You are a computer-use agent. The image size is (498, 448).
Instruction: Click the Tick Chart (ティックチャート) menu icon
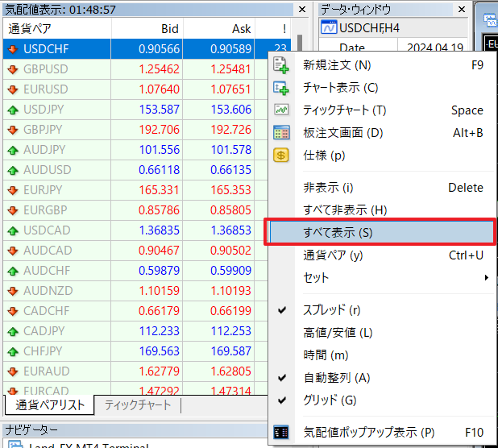[x=281, y=110]
